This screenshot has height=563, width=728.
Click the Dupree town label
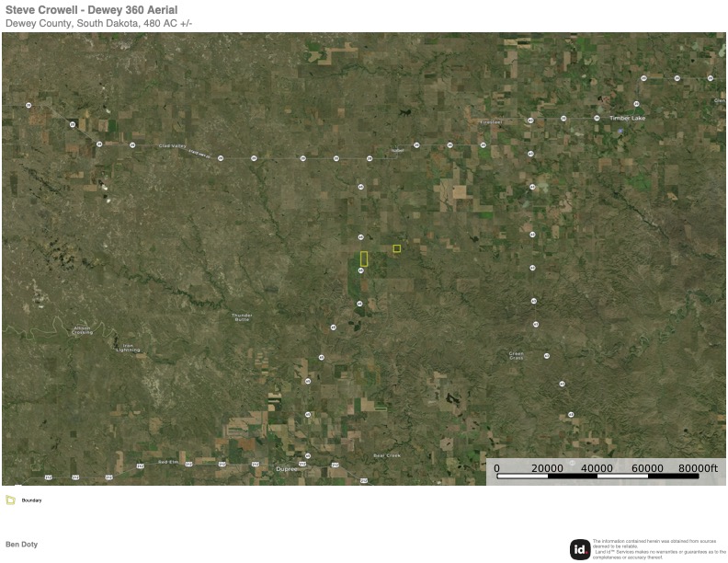[x=288, y=469]
